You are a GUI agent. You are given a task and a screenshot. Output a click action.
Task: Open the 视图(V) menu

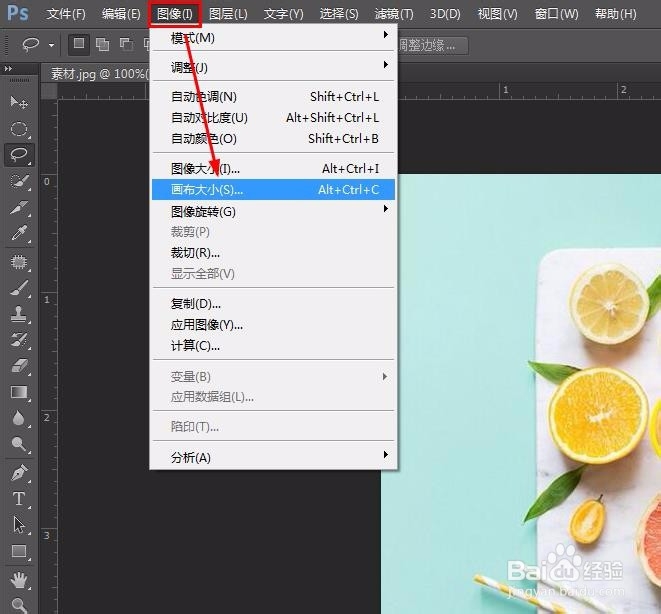(x=497, y=14)
